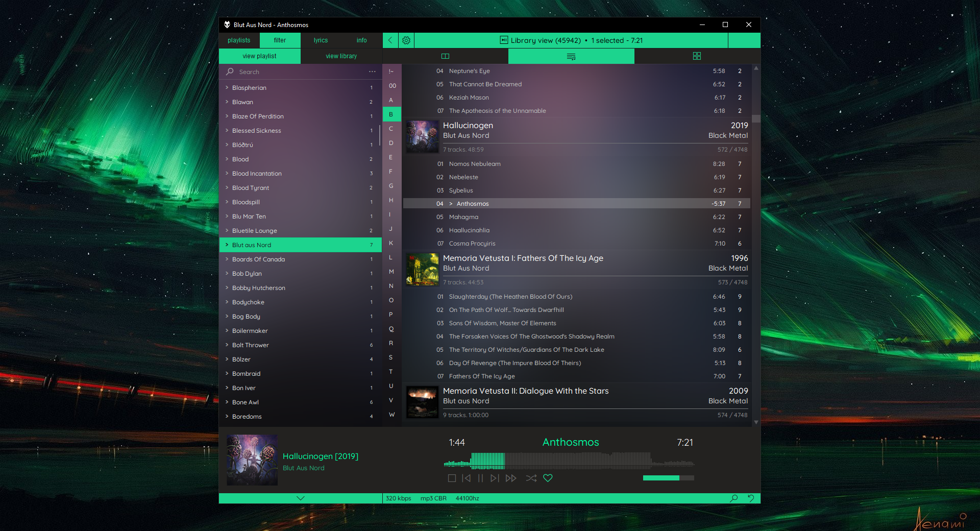Select the playlist list view icon
980x531 pixels.
click(x=571, y=56)
